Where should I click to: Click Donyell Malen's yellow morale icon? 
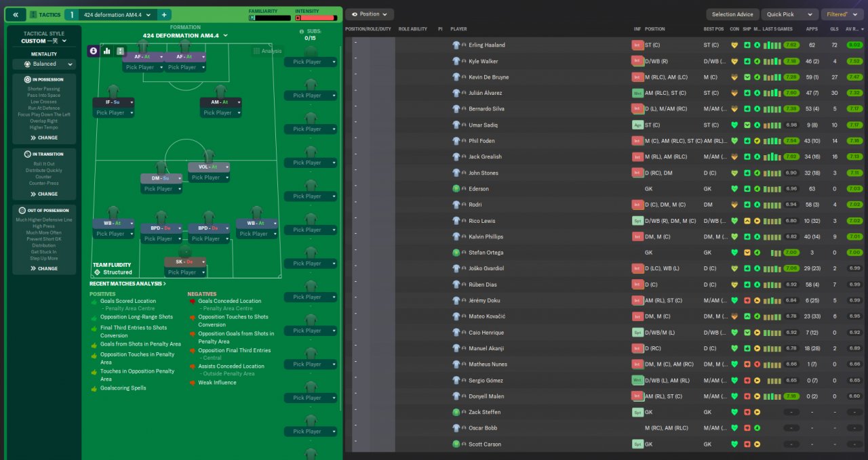pyautogui.click(x=757, y=396)
